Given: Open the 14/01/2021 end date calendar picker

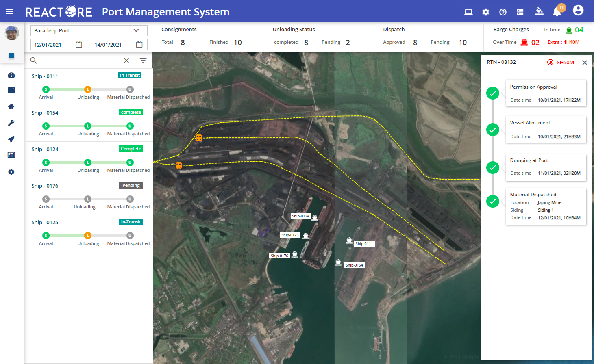Looking at the screenshot, I should tap(140, 44).
